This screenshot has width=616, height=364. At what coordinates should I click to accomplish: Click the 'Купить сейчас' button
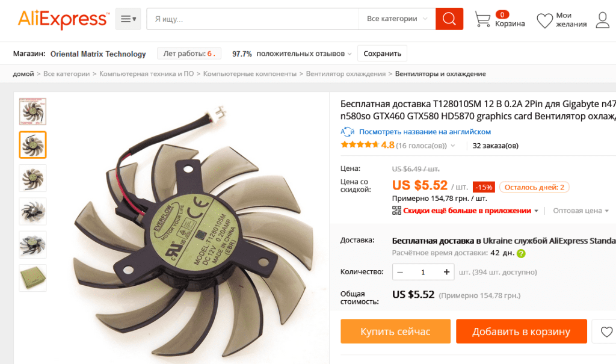point(395,332)
